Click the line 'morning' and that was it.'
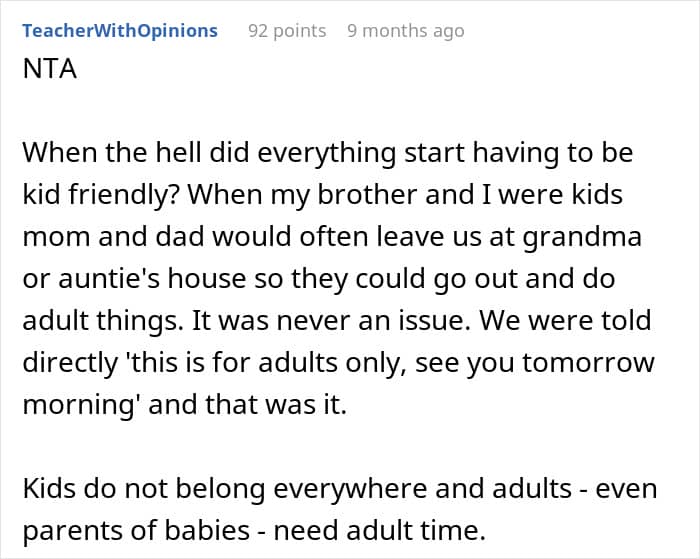 point(185,405)
